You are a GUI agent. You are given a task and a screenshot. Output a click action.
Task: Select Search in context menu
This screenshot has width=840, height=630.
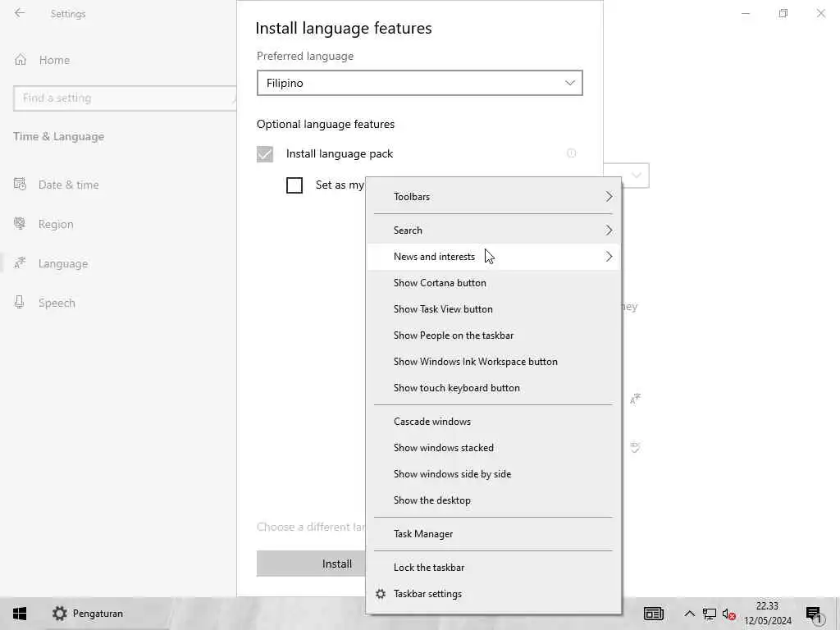coord(493,231)
